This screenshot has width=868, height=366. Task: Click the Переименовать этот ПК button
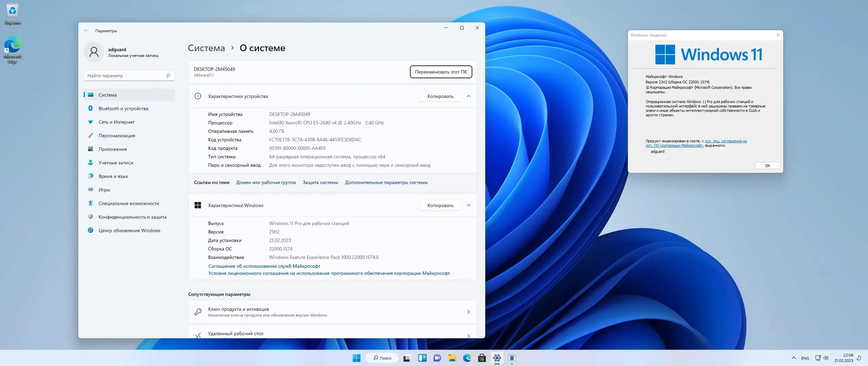441,72
